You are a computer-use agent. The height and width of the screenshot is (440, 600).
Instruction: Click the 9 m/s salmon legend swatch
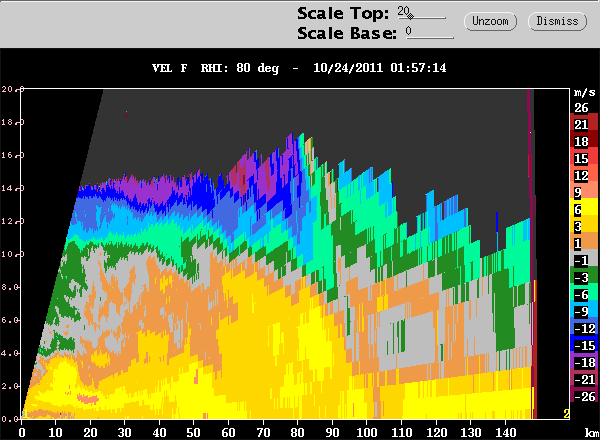pyautogui.click(x=580, y=192)
